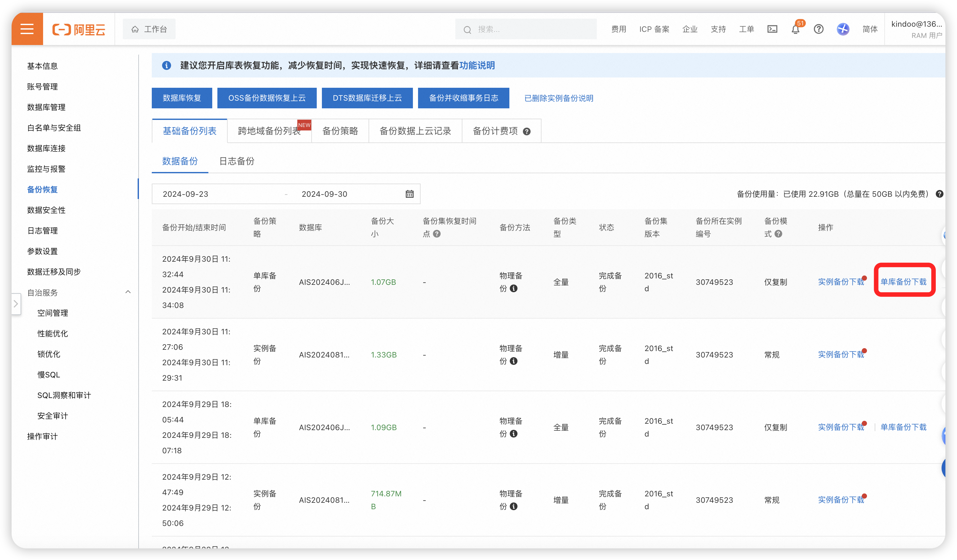
Task: Click 备份并收缩事务日志 button
Action: [463, 98]
